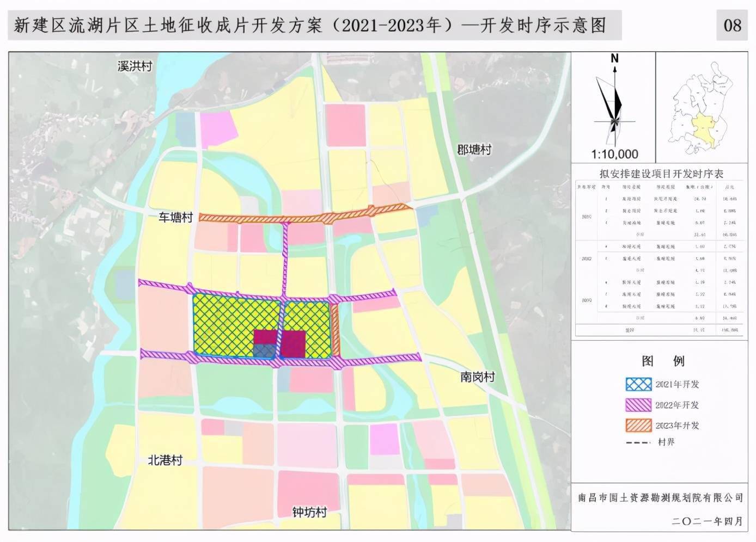
Task: Select the 2021年开发 blue crosshatch legend swatch
Action: pyautogui.click(x=638, y=384)
